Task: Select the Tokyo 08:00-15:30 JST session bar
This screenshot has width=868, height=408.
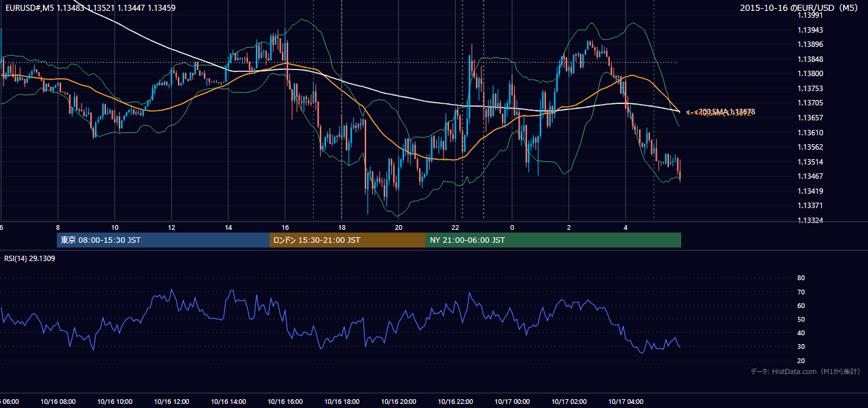Action: (164, 240)
